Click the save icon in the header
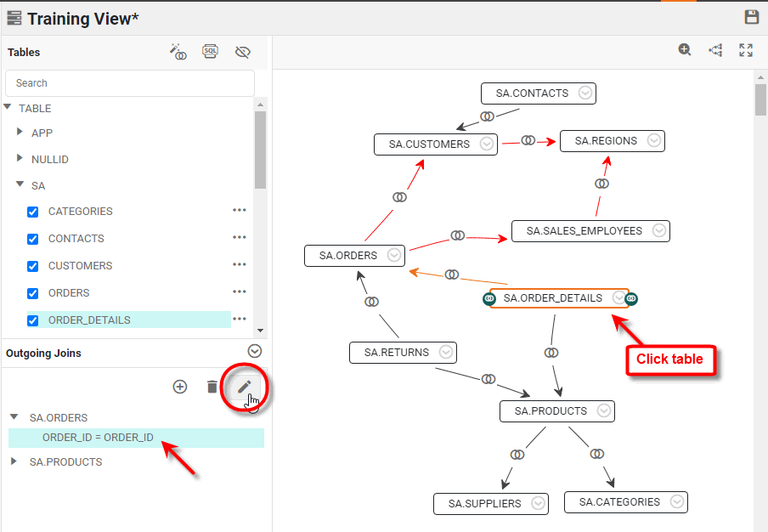The height and width of the screenshot is (532, 768). (751, 18)
